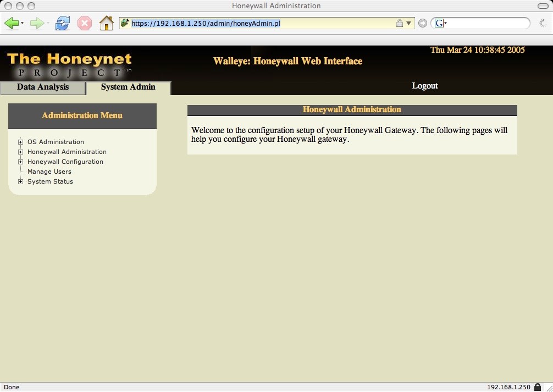
Task: Expand the Honeywall Configuration tree node
Action: [x=20, y=162]
